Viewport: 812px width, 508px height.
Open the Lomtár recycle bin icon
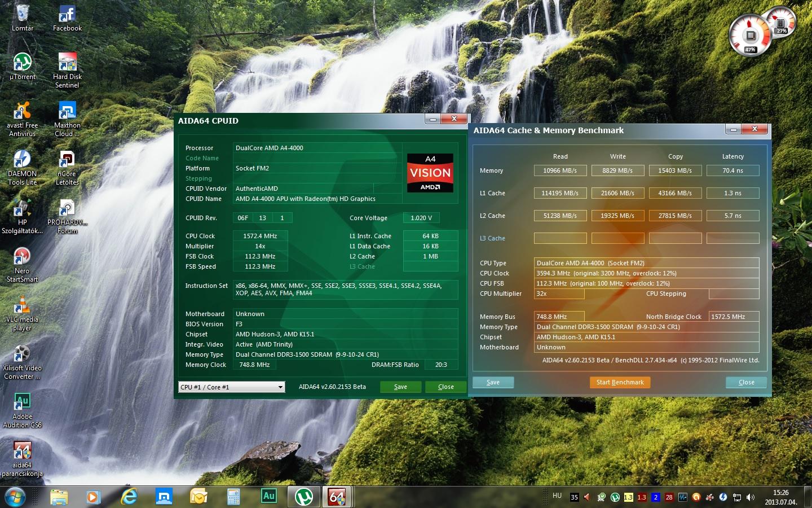23,17
